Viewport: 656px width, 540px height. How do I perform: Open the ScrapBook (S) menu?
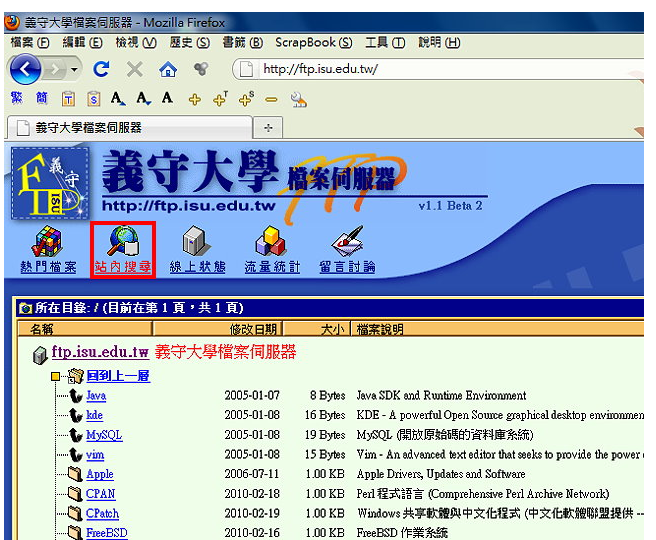coord(314,43)
